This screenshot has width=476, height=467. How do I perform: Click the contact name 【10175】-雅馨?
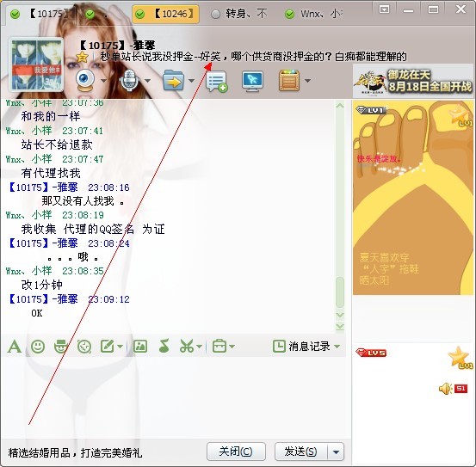coord(117,46)
